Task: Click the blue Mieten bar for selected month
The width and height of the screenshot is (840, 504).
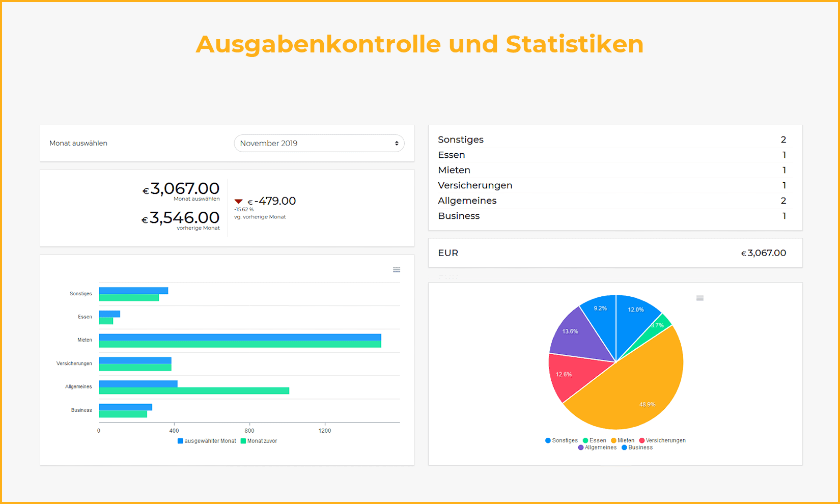Action: pyautogui.click(x=240, y=337)
